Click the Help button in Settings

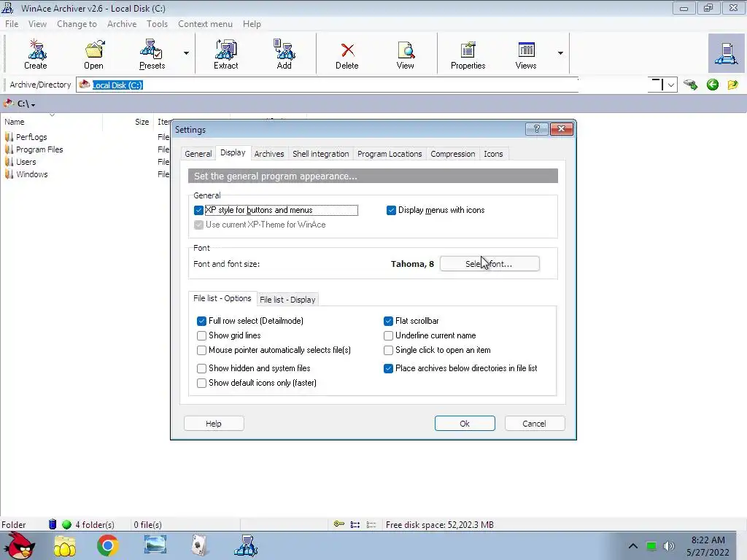pos(214,424)
